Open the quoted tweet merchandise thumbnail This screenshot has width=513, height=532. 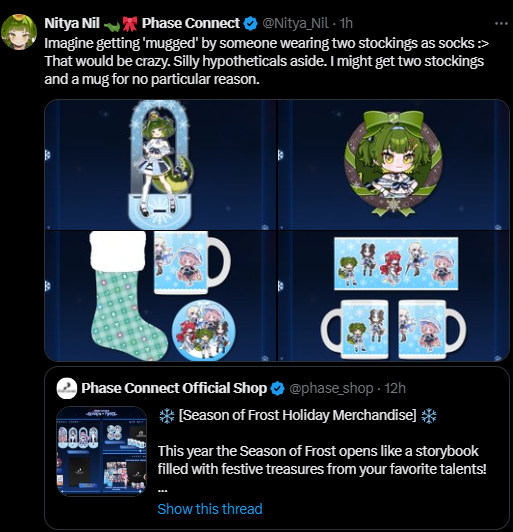101,451
